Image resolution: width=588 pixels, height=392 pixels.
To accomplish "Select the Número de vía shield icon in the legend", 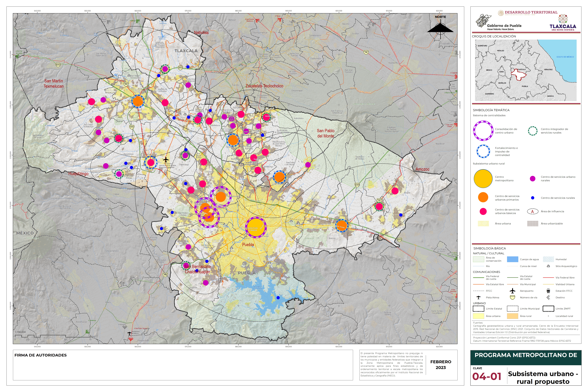I will pyautogui.click(x=512, y=298).
